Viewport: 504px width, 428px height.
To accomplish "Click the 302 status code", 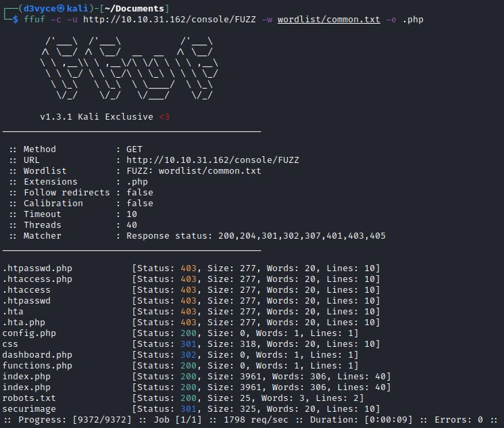I will [x=188, y=355].
